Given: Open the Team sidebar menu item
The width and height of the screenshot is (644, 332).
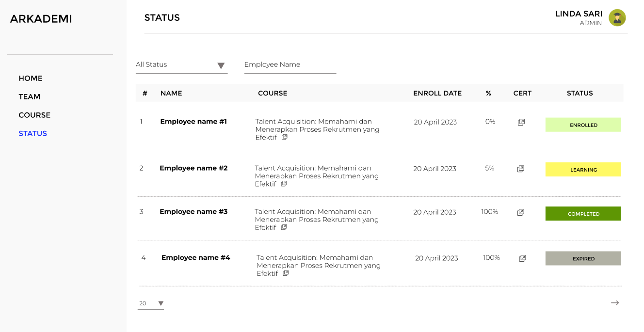Looking at the screenshot, I should point(30,97).
